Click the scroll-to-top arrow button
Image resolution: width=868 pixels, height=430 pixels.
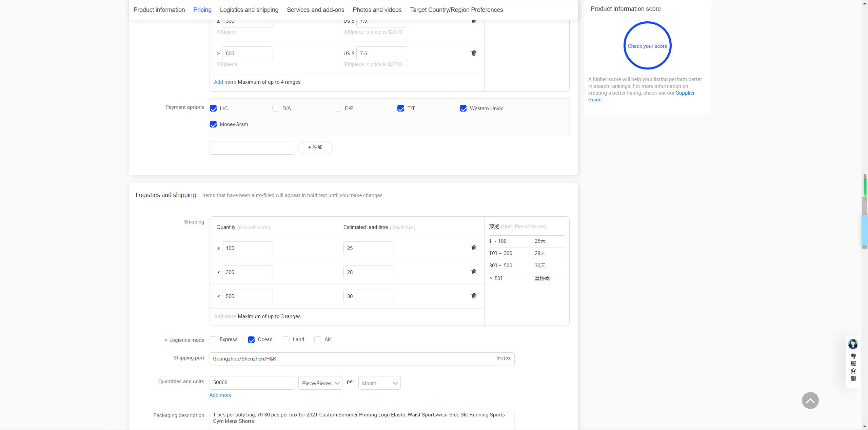tap(810, 400)
